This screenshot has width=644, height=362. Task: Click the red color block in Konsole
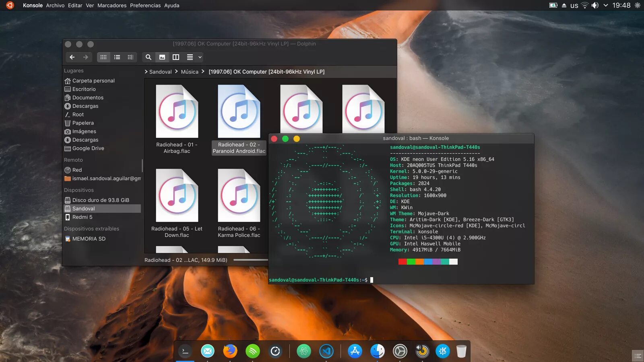click(402, 262)
